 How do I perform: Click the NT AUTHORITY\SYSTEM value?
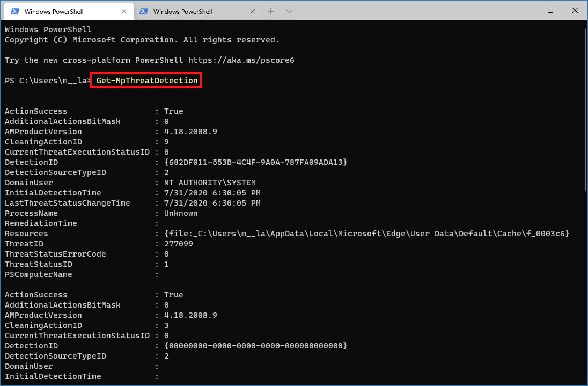tap(210, 183)
